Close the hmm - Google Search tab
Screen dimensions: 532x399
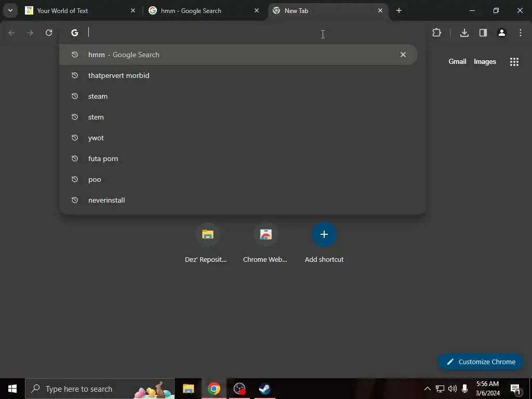[x=257, y=10]
